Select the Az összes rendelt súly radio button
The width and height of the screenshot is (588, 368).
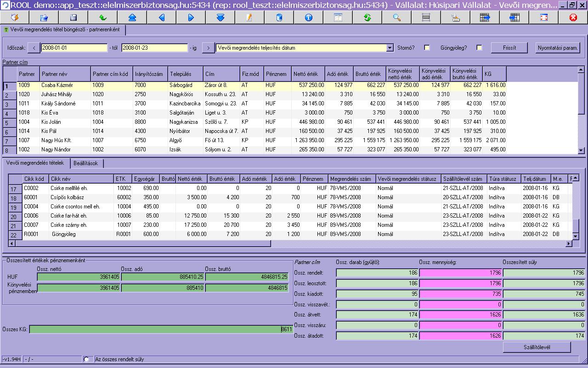pyautogui.click(x=86, y=359)
